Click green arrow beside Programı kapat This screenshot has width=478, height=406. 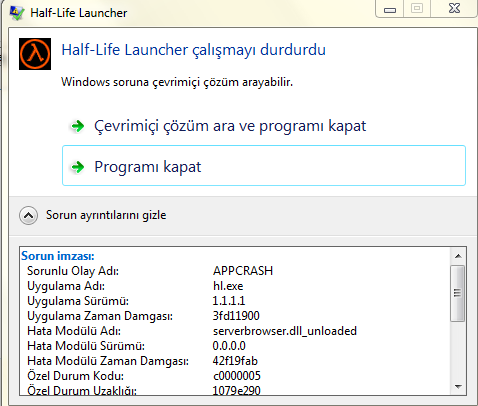[78, 167]
